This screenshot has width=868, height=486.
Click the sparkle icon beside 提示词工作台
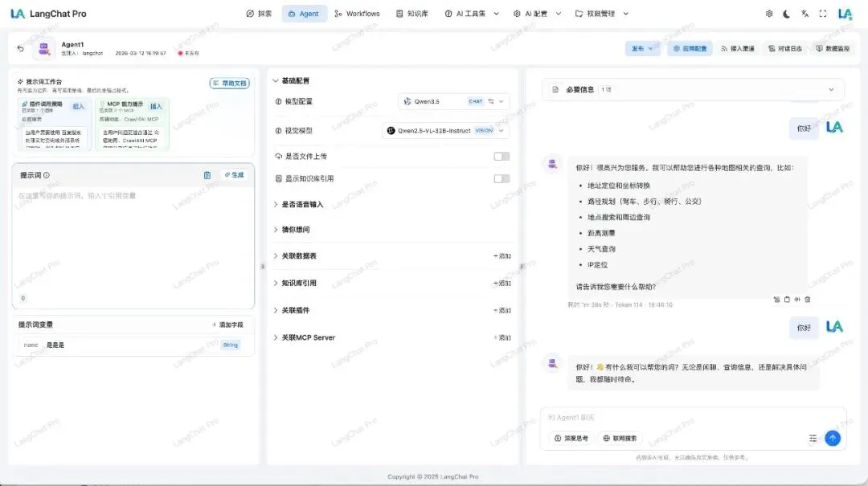[20, 81]
